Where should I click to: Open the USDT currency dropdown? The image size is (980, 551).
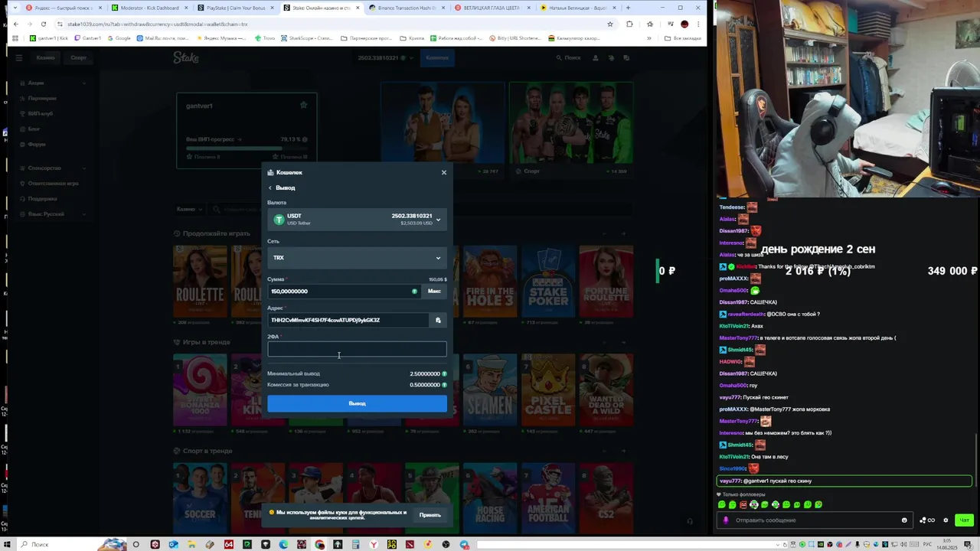(357, 220)
